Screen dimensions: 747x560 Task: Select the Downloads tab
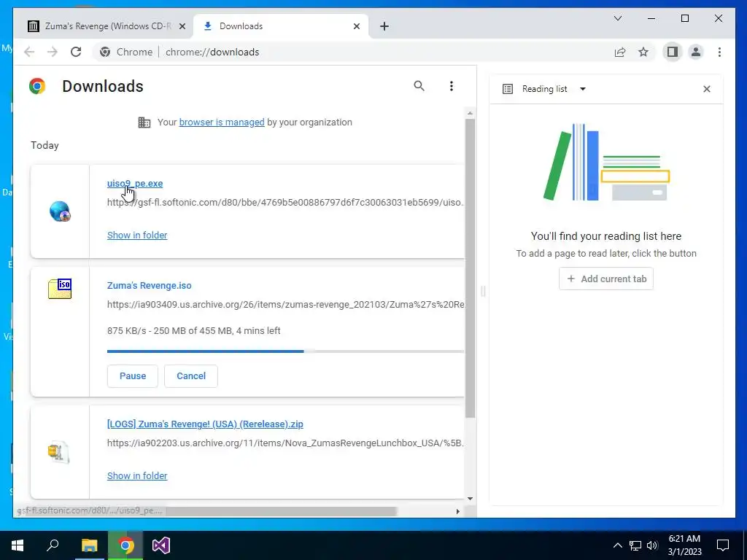point(279,26)
